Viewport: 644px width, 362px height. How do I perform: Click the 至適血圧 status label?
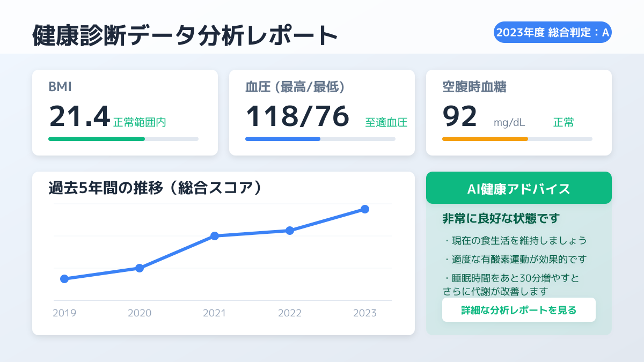pos(386,122)
